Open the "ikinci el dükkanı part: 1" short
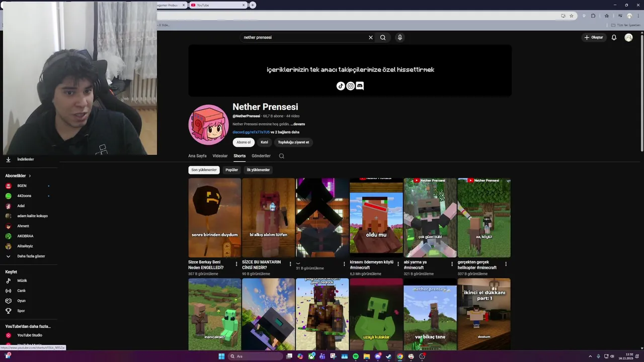The image size is (644, 362). [x=484, y=314]
